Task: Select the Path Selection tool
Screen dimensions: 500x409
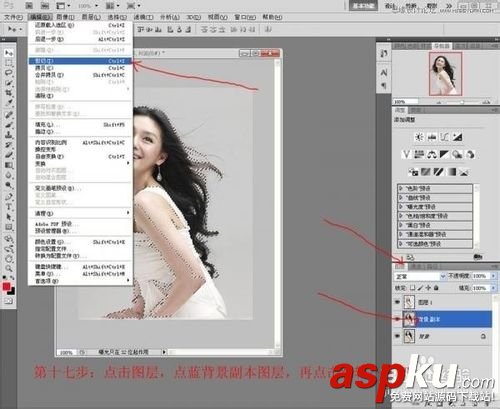Action: click(x=8, y=217)
